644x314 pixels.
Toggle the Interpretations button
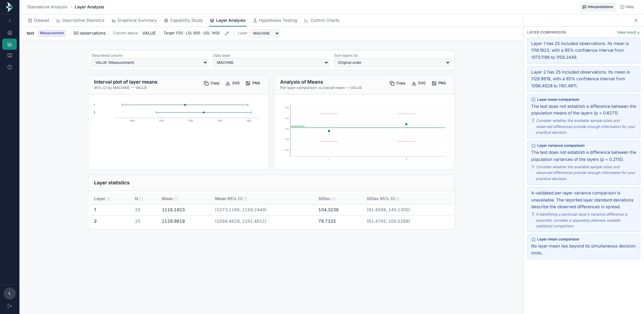click(597, 7)
